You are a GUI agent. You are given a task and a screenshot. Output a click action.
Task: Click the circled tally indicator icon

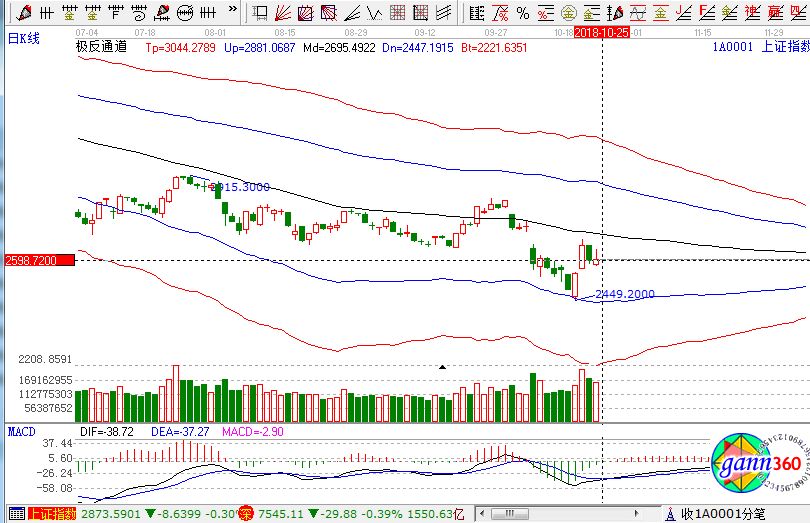(186, 13)
